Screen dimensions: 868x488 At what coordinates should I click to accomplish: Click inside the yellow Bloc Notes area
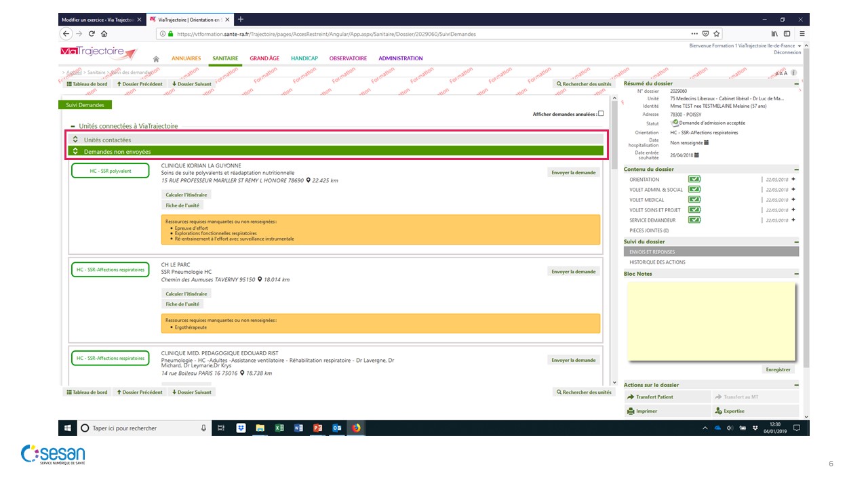(x=710, y=322)
